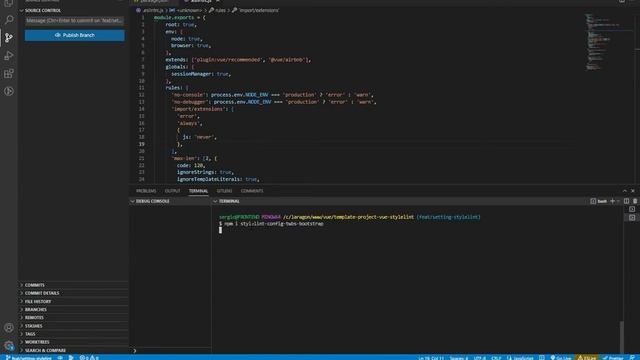Click the JavaScript language mode status item
This screenshot has height=360, width=640.
coord(520,358)
